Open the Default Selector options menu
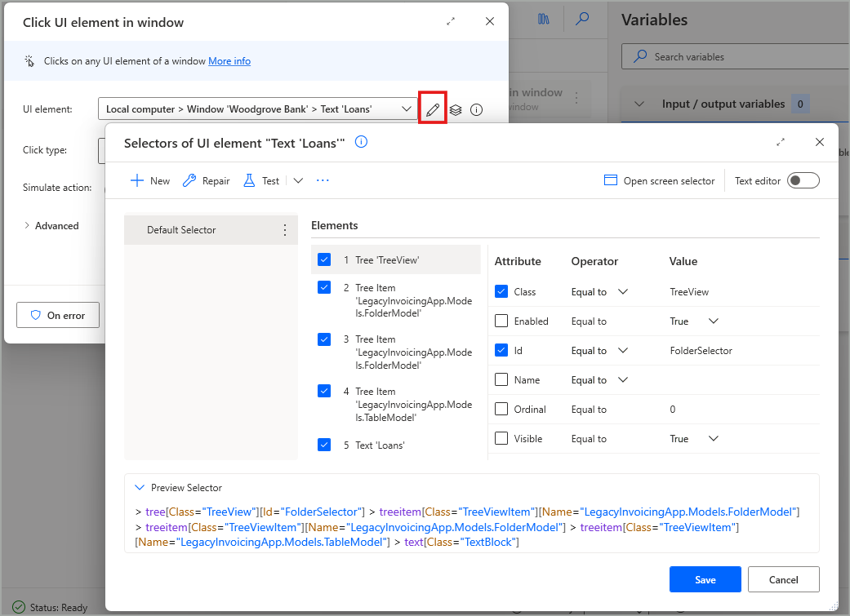This screenshot has height=616, width=850. click(x=284, y=229)
